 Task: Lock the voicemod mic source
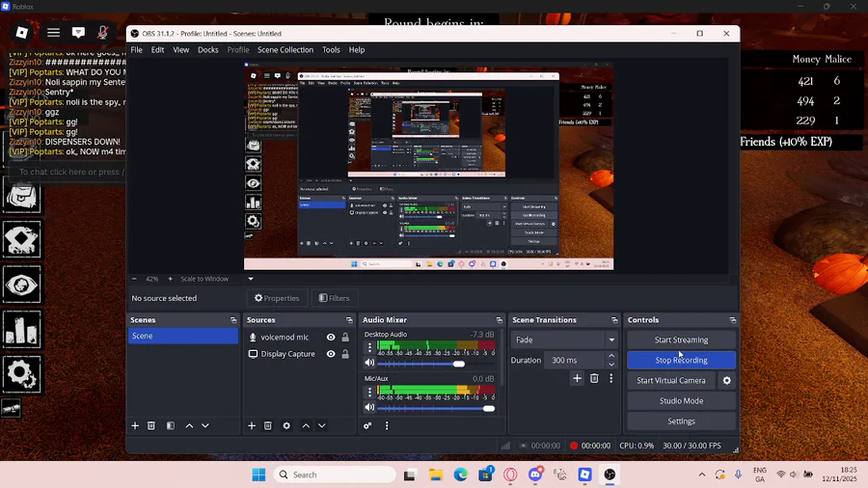tap(345, 337)
